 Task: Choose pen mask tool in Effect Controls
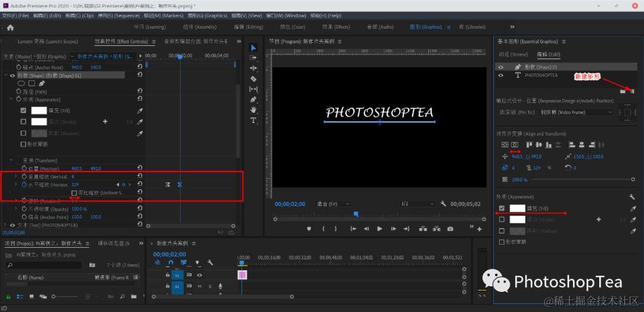click(x=42, y=83)
